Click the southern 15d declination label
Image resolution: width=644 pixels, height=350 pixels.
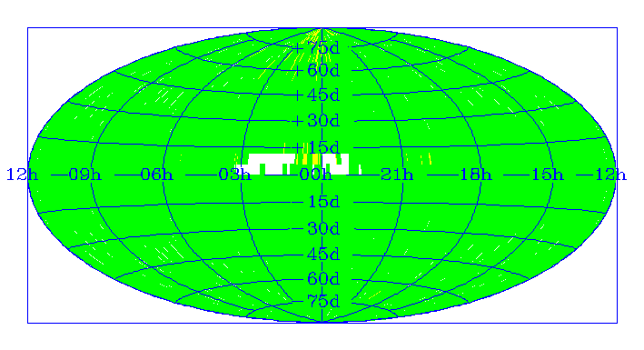point(323,202)
